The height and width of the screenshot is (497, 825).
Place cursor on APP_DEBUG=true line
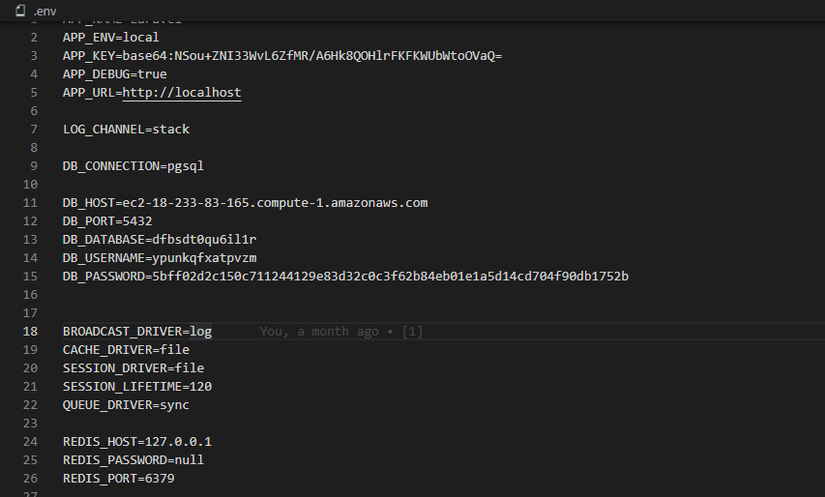point(114,74)
